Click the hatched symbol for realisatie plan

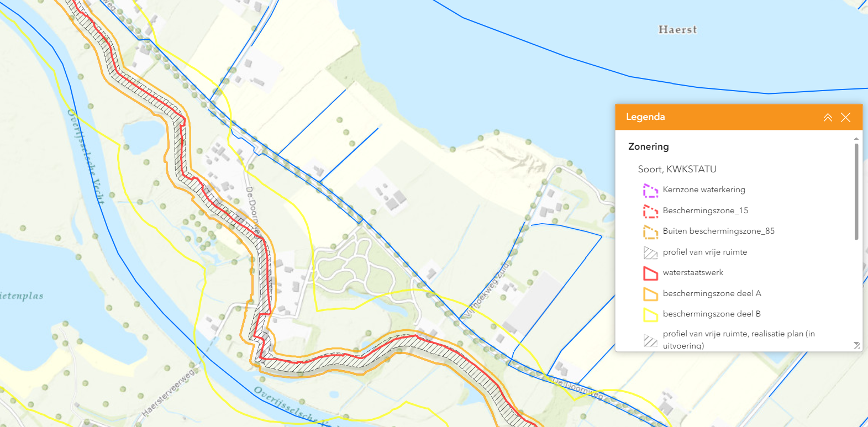(x=650, y=340)
